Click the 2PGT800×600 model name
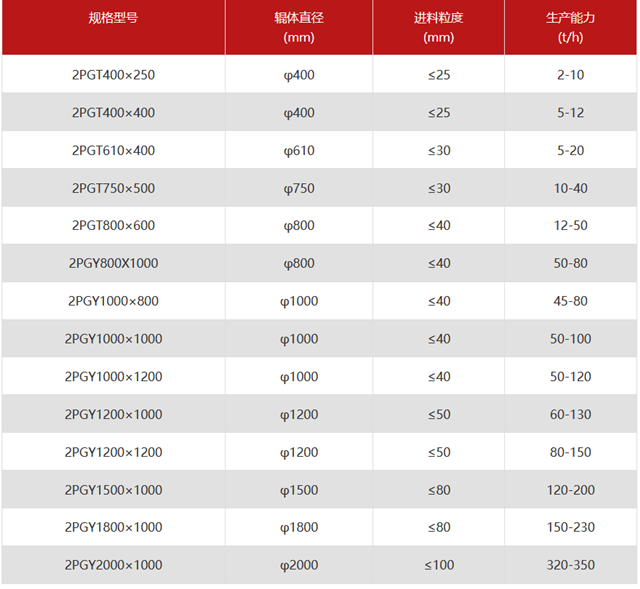The height and width of the screenshot is (589, 640). [x=113, y=226]
